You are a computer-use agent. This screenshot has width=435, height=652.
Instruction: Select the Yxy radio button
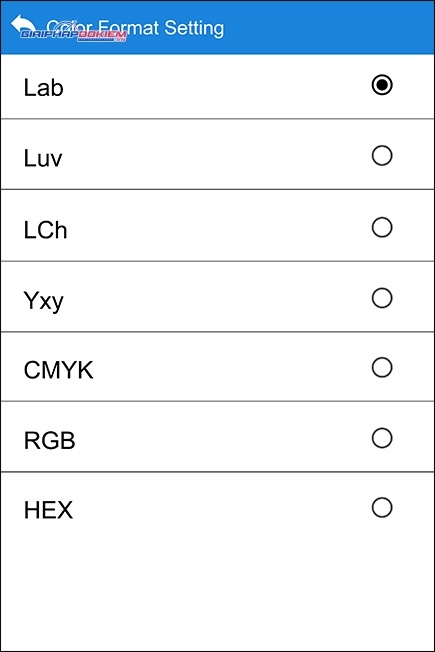(x=382, y=298)
